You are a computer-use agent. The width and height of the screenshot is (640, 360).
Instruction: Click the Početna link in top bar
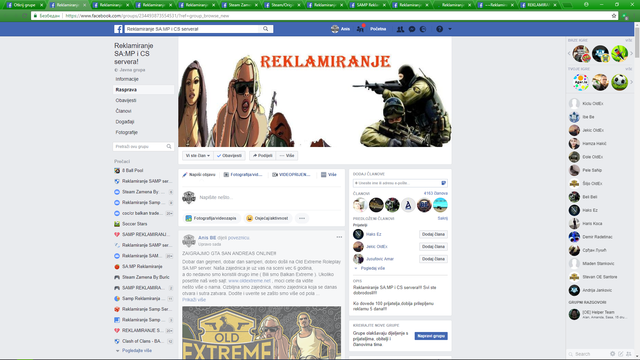[378, 29]
